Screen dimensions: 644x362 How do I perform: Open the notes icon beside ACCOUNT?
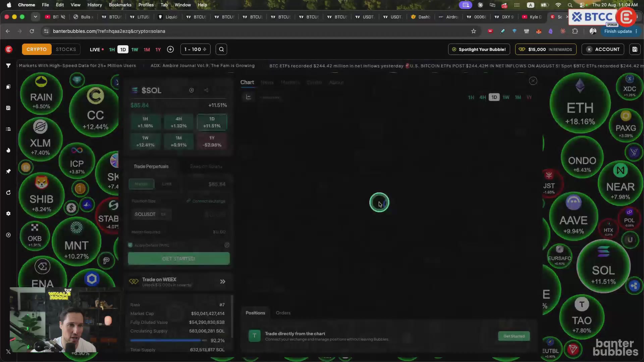click(x=635, y=49)
